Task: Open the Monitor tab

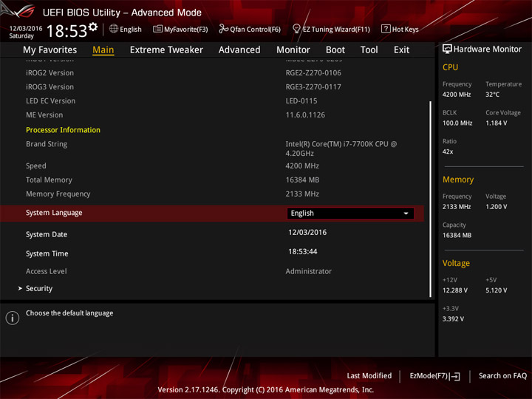Action: tap(293, 50)
